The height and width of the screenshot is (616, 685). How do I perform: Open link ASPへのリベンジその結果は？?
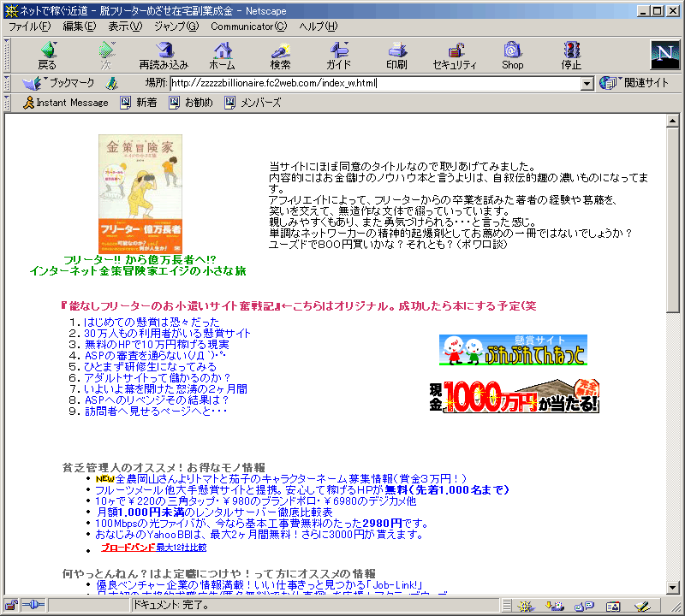click(x=157, y=400)
